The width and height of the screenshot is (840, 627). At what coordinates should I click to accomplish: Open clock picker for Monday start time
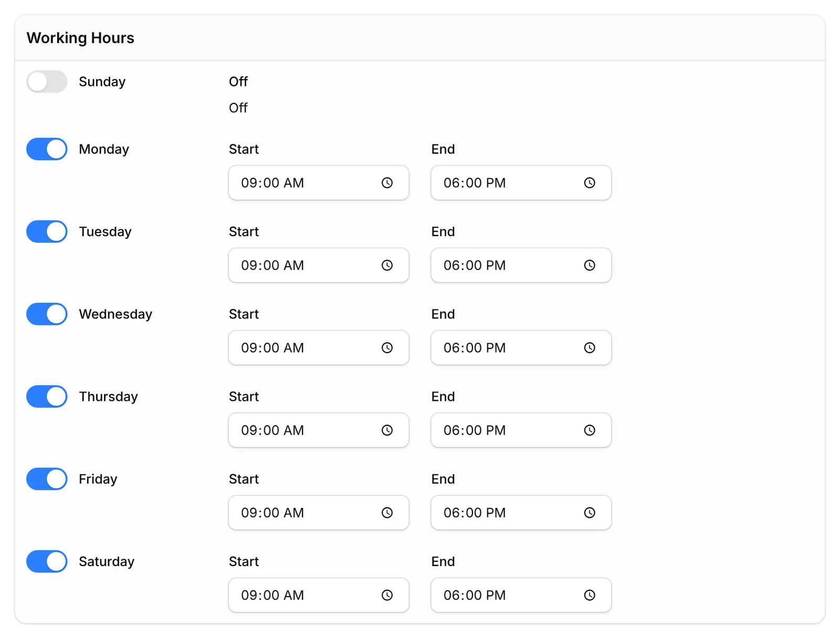(387, 183)
